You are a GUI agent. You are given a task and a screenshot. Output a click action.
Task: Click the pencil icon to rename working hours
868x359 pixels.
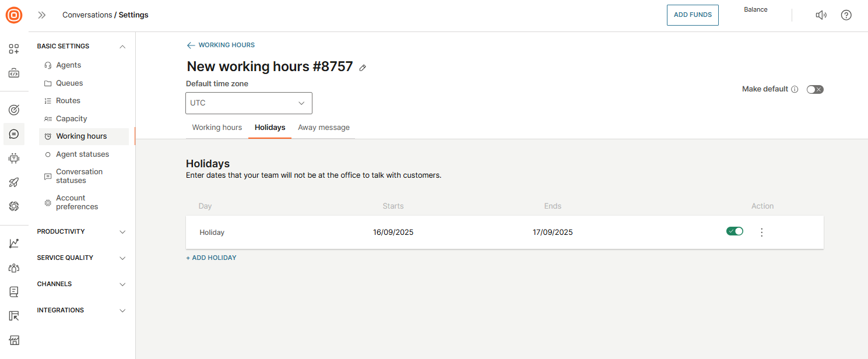pos(363,68)
